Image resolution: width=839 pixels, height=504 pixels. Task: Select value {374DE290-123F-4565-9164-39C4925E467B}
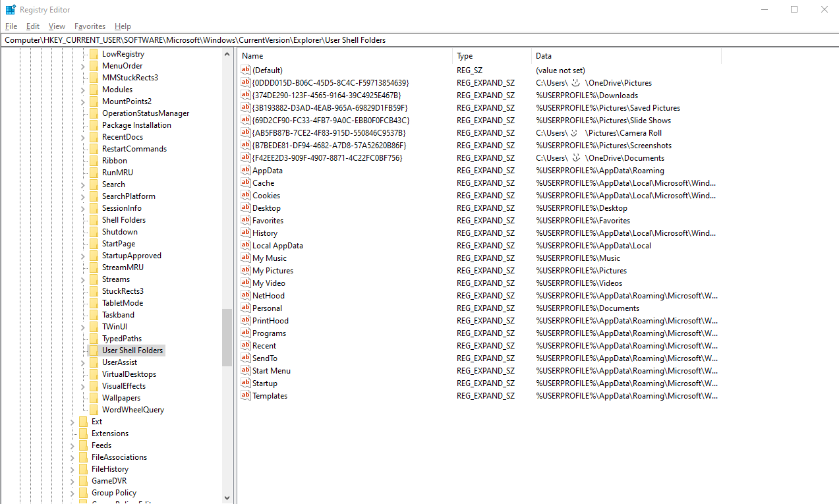click(x=326, y=95)
